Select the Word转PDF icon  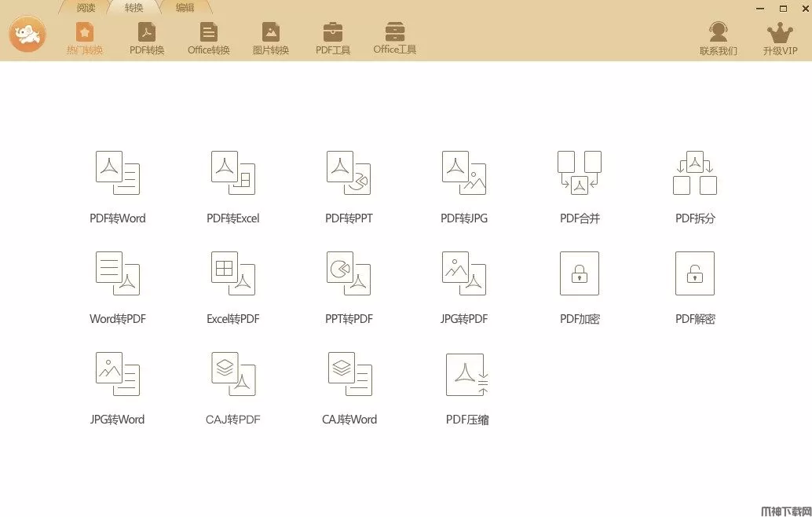pyautogui.click(x=118, y=273)
